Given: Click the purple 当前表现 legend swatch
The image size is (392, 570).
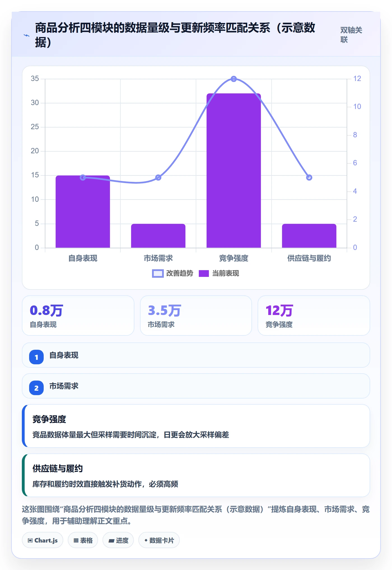Looking at the screenshot, I should (204, 274).
